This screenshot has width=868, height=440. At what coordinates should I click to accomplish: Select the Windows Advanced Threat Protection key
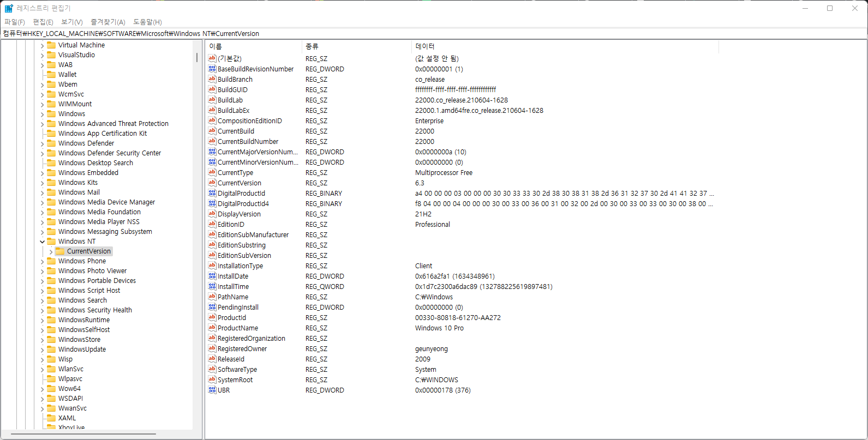[113, 123]
